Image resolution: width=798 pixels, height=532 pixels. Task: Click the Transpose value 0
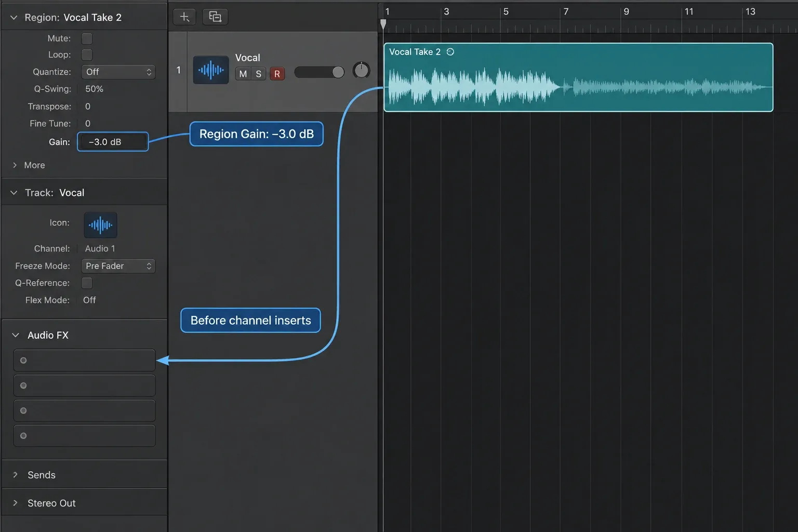(88, 107)
